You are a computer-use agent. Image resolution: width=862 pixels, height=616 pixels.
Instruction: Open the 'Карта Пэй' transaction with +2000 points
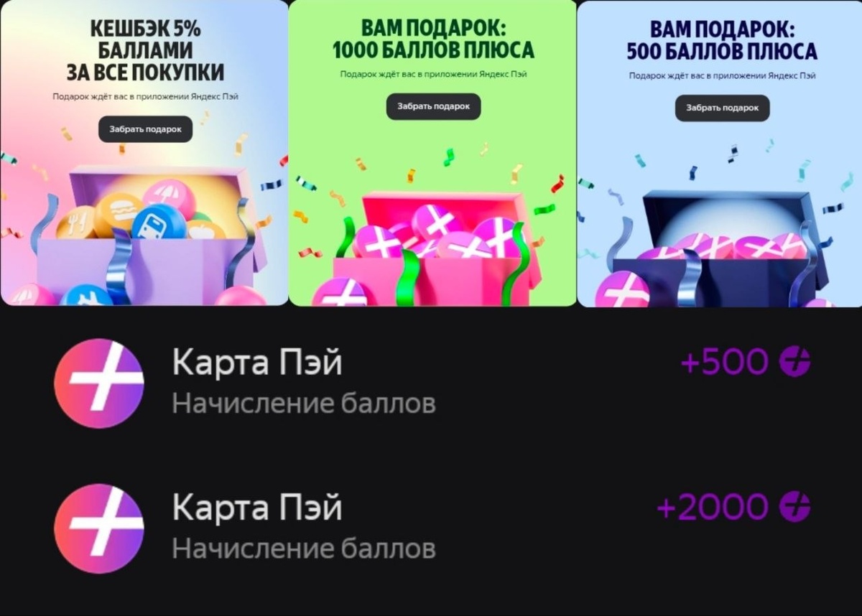point(431,528)
